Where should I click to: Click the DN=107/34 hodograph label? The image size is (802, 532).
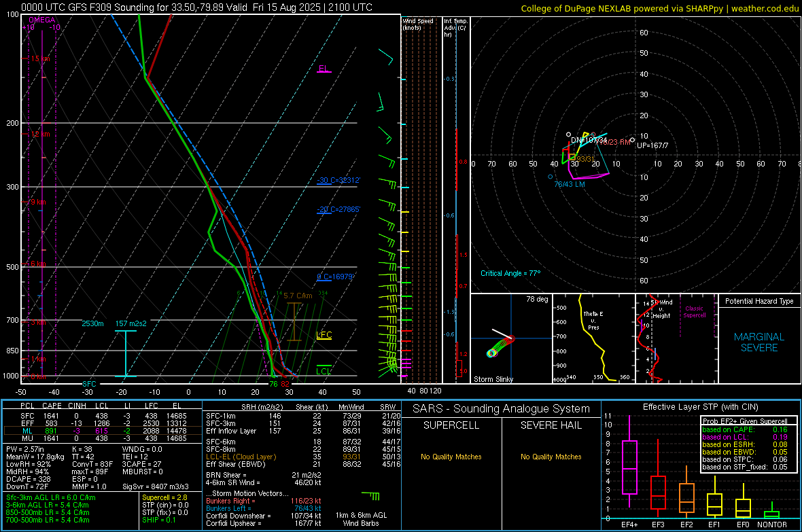[589, 140]
